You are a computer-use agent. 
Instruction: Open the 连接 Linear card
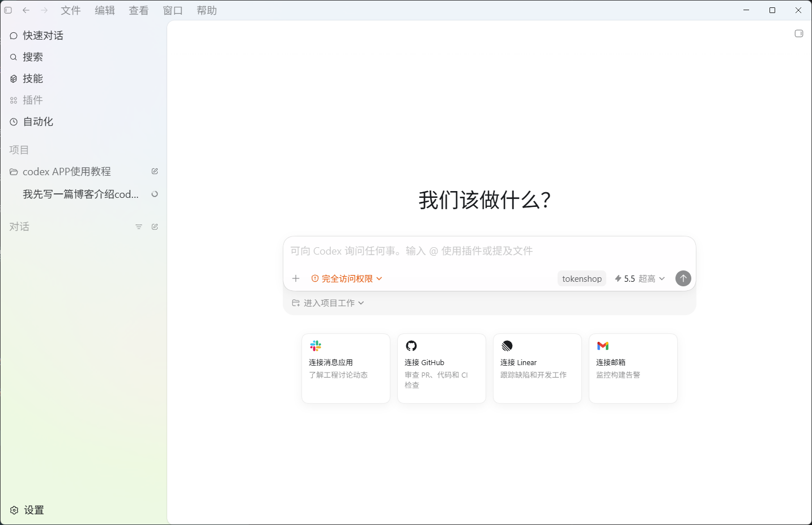tap(537, 369)
